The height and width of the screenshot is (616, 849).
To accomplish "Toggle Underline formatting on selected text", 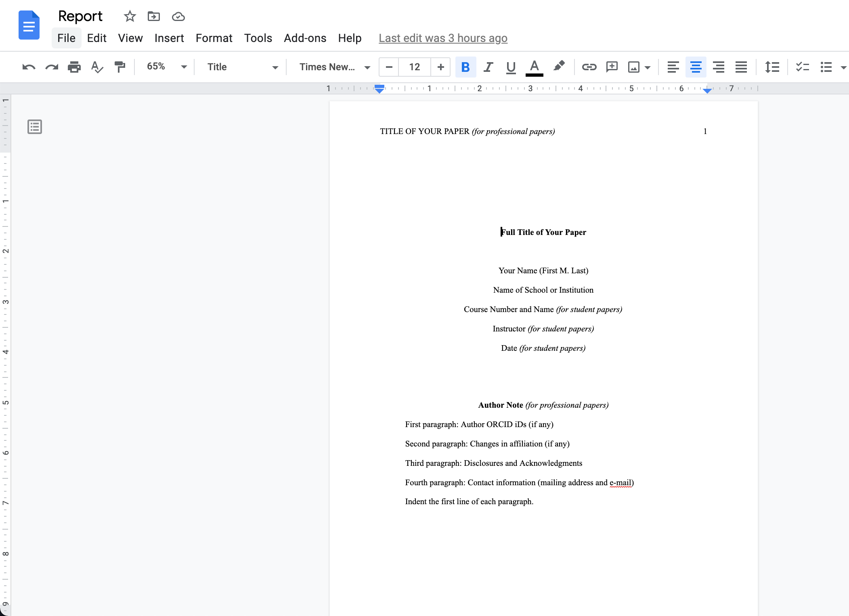I will point(510,67).
